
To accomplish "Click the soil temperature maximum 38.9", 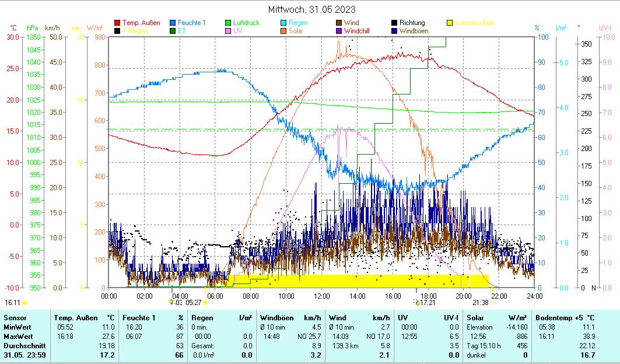I will pos(589,337).
